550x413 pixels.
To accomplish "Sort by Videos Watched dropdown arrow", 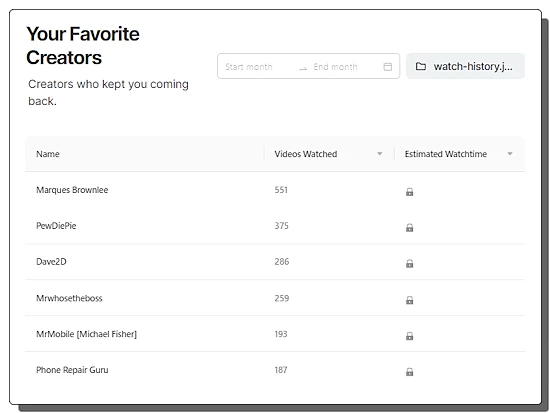I will pyautogui.click(x=380, y=154).
